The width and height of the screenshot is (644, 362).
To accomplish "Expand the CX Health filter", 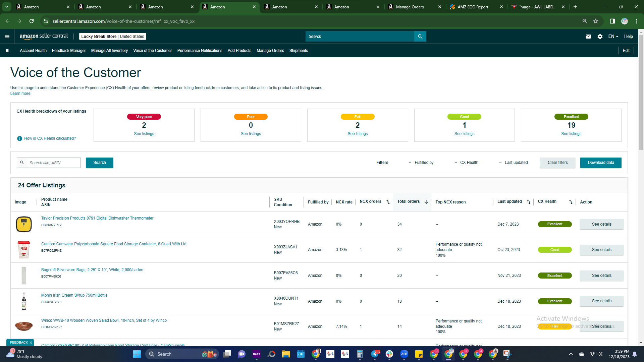I will click(466, 163).
